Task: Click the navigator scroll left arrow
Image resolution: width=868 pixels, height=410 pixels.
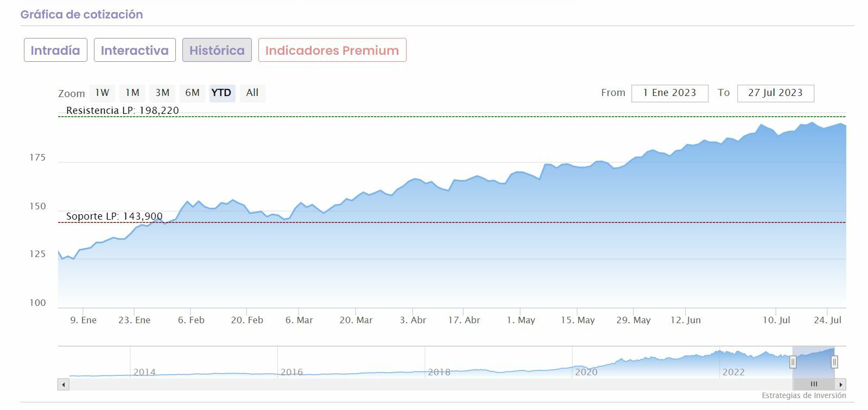Action: point(64,385)
